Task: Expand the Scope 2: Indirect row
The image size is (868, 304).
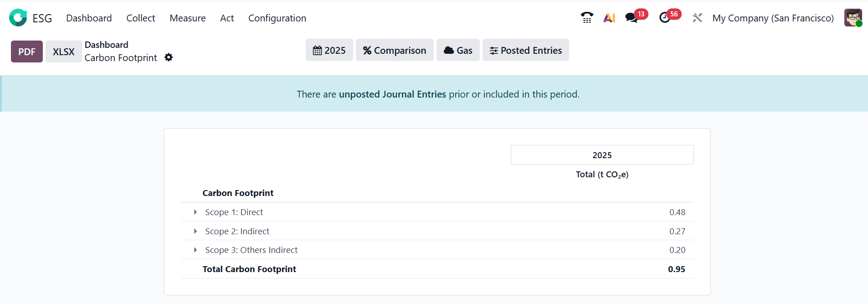Action: (195, 231)
